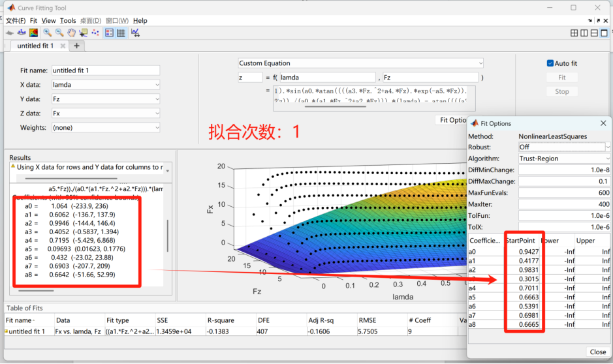This screenshot has height=364, width=613.
Task: Activate the Zoom In magnifier tool
Action: [47, 33]
